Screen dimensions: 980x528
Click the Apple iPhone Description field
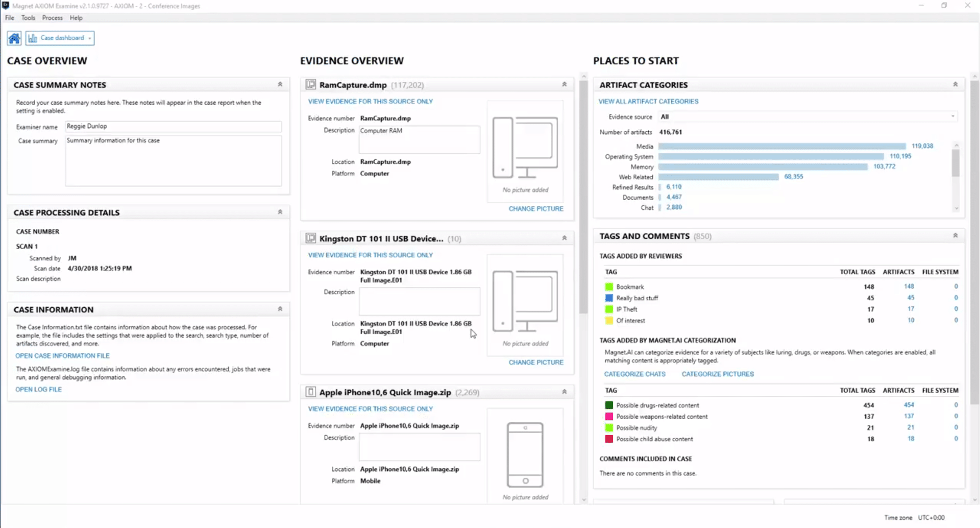click(x=420, y=447)
